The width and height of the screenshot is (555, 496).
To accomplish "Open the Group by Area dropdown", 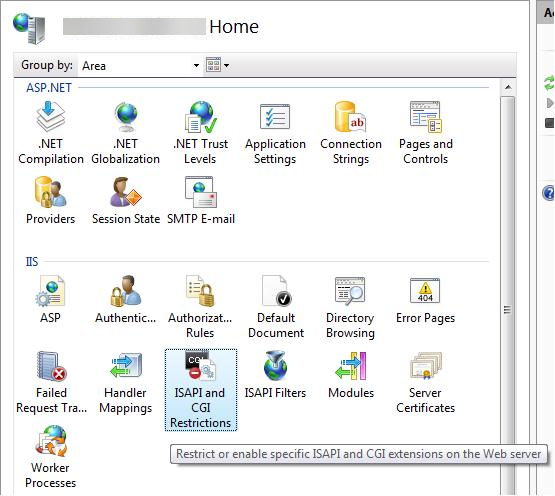I will [140, 65].
